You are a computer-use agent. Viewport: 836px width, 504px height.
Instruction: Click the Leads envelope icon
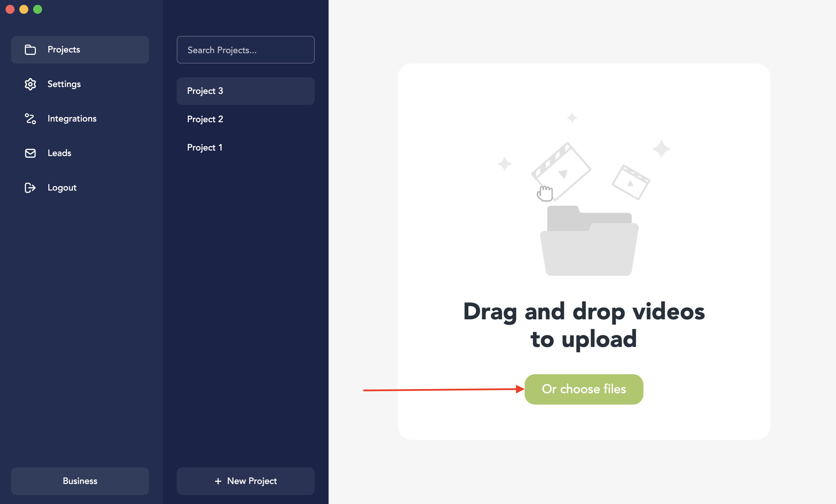[x=30, y=153]
